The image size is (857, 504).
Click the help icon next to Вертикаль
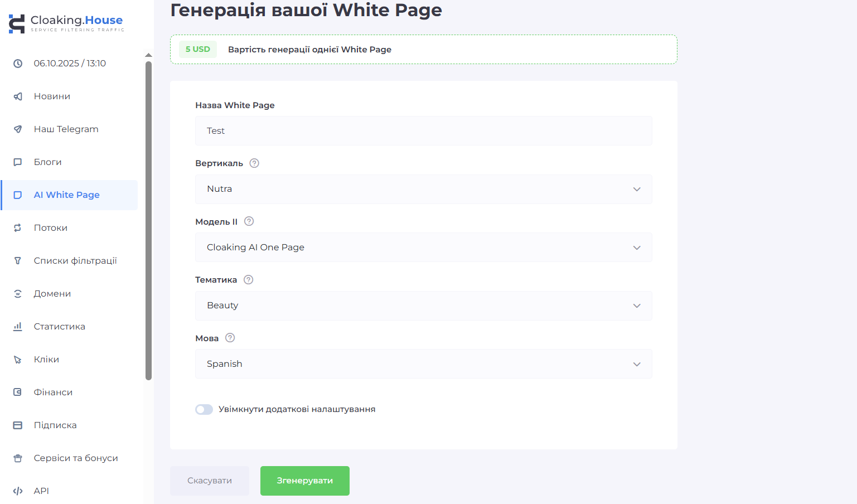254,163
